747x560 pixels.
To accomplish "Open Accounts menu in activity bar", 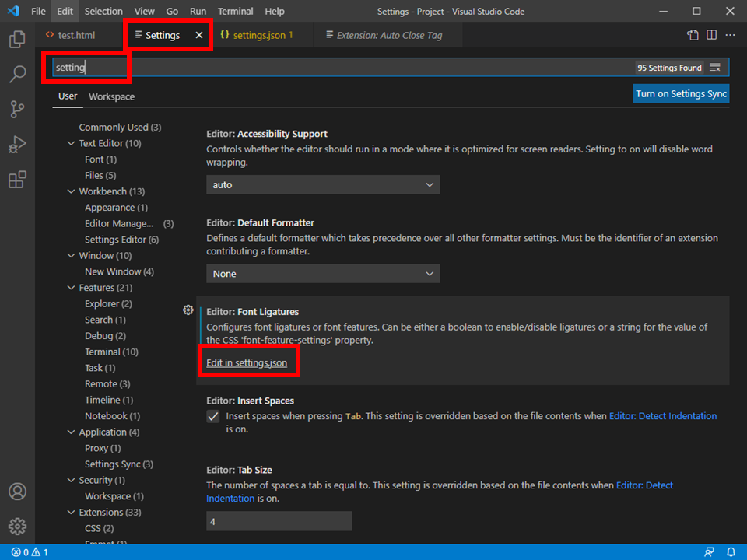I will tap(17, 492).
